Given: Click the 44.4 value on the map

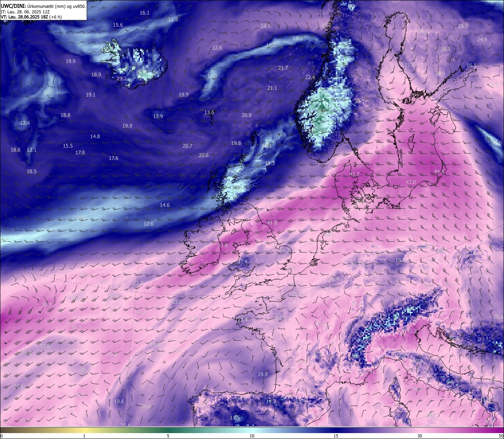Looking at the screenshot, I should (439, 172).
